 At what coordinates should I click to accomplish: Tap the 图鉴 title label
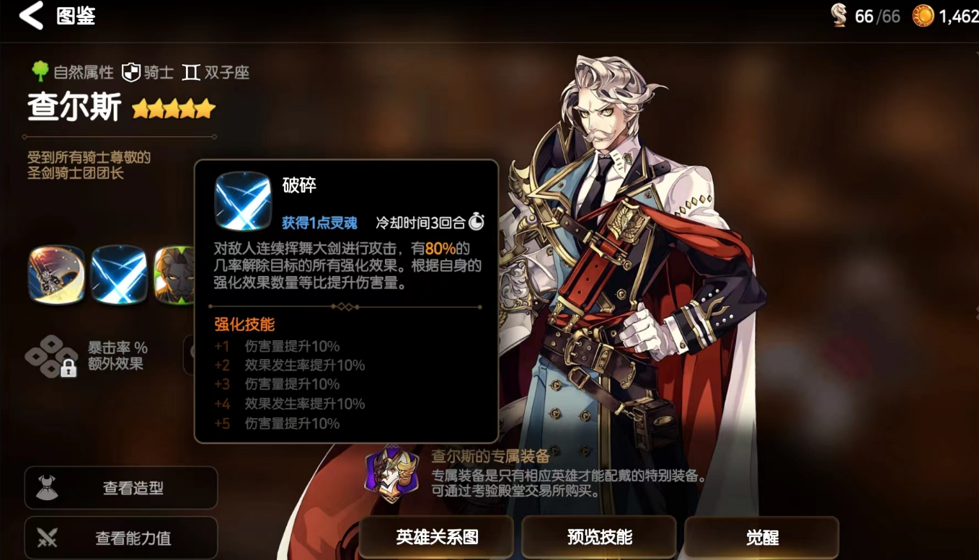[x=76, y=16]
